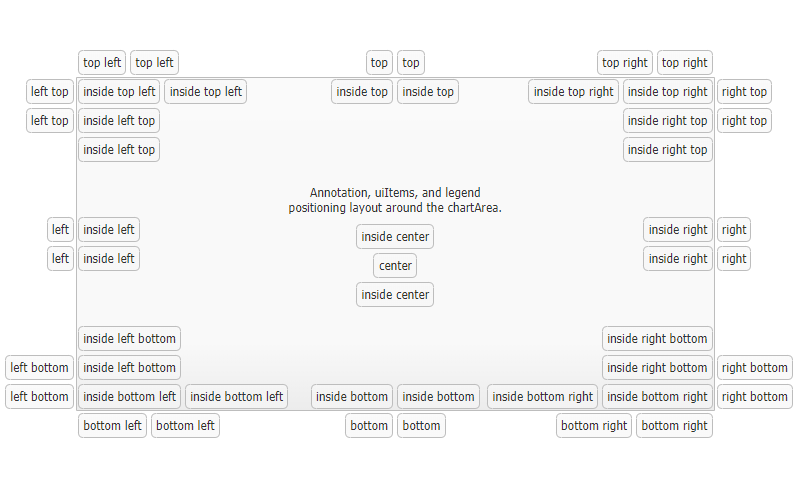This screenshot has width=800, height=494.
Task: Select the leftmost "bottom" button below the chart
Action: click(369, 426)
